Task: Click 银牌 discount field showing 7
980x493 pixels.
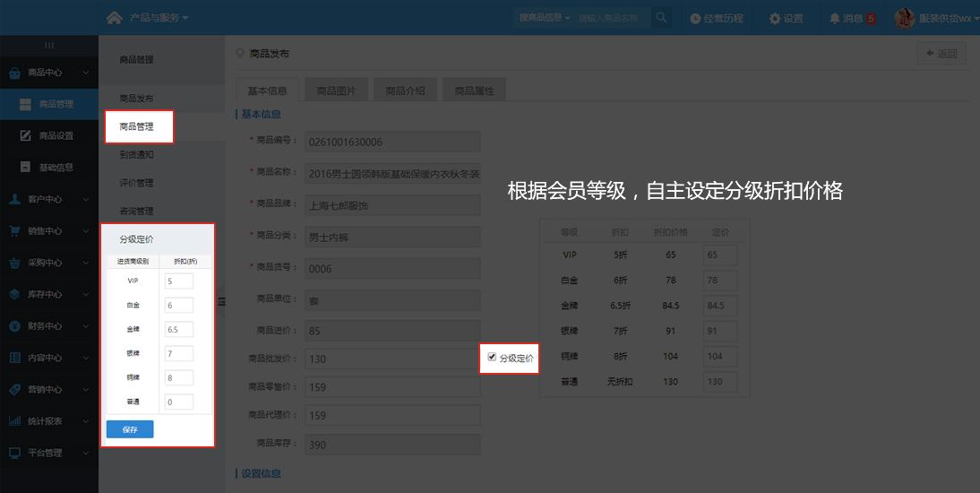Action: coord(179,353)
